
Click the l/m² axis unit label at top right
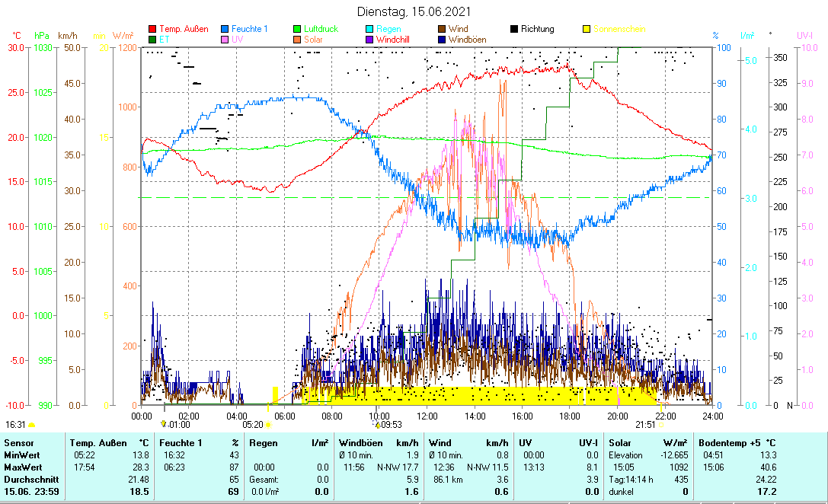pyautogui.click(x=747, y=36)
